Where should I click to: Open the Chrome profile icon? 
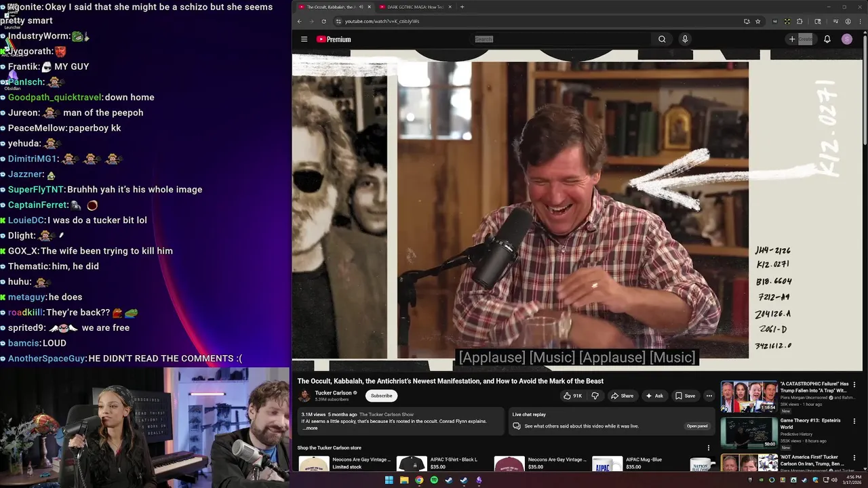click(848, 21)
